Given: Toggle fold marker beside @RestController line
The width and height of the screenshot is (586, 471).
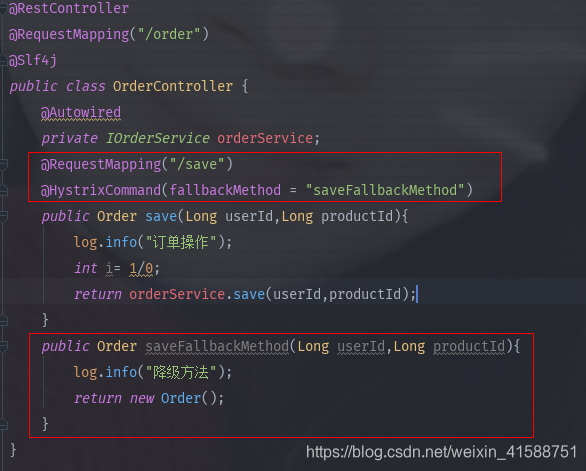Looking at the screenshot, I should point(3,8).
